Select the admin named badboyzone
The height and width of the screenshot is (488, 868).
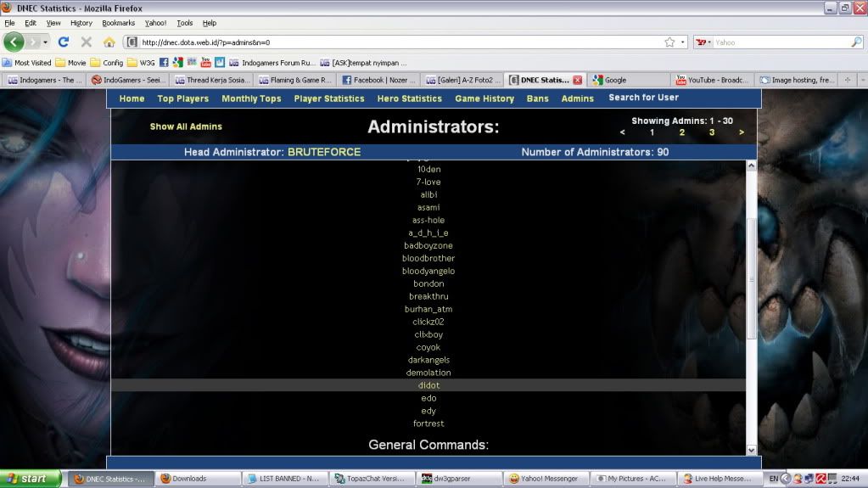coord(428,245)
